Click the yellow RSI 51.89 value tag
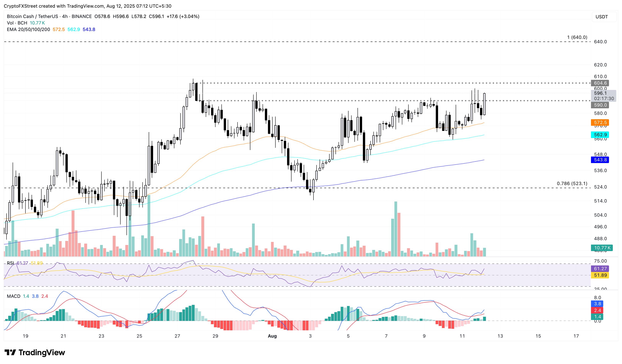The height and width of the screenshot is (364, 622). point(600,275)
